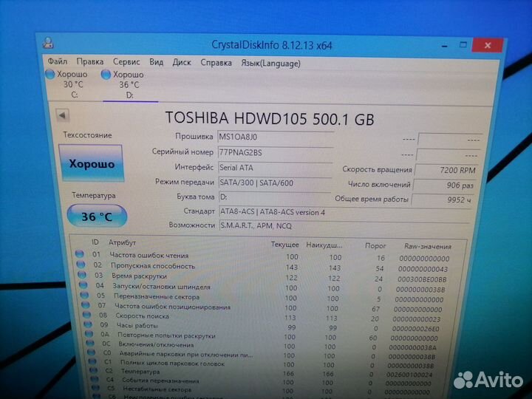This screenshot has height=399, width=532.
Task: Click the Атрибут column header
Action: tap(122, 242)
